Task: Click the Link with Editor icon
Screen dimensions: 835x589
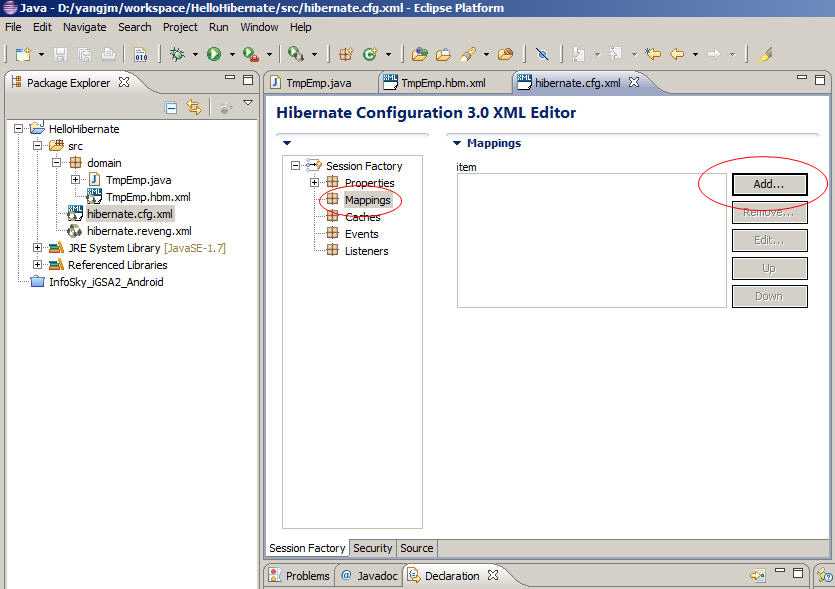Action: point(194,108)
